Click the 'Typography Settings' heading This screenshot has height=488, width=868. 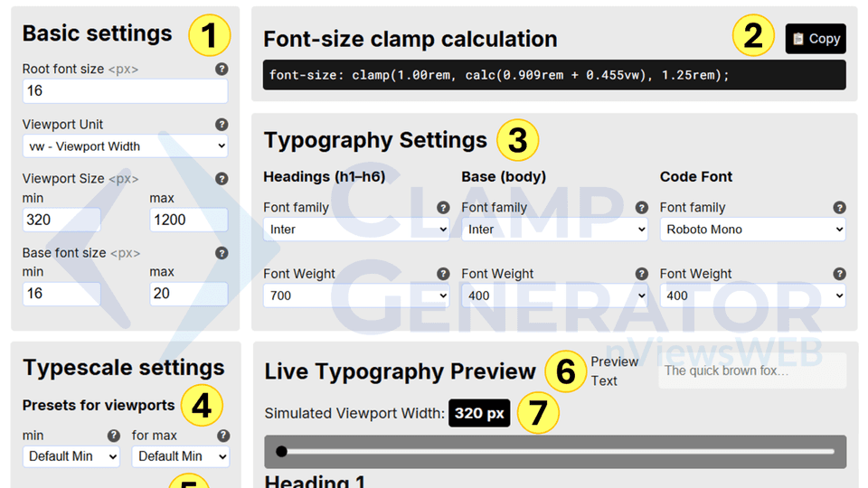click(x=375, y=140)
